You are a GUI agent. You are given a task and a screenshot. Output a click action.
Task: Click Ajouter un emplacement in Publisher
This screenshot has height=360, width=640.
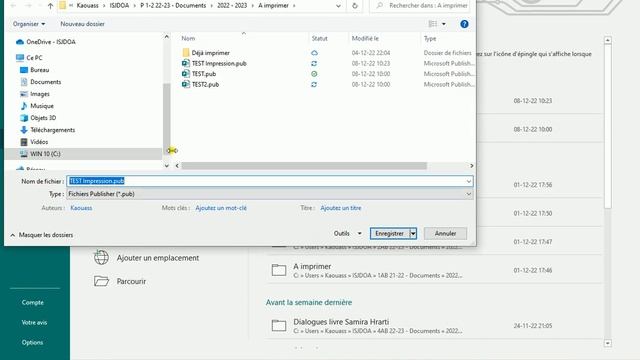pos(146,258)
